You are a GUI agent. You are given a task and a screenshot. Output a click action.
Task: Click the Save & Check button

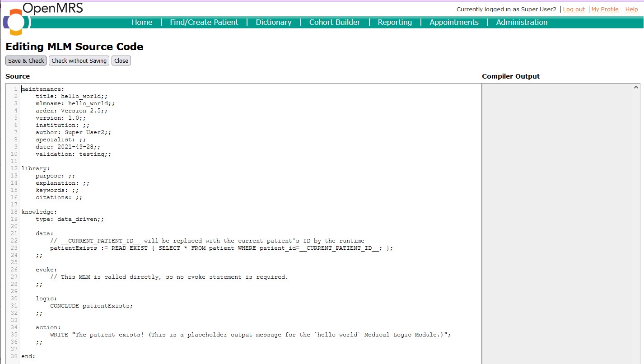(x=26, y=61)
